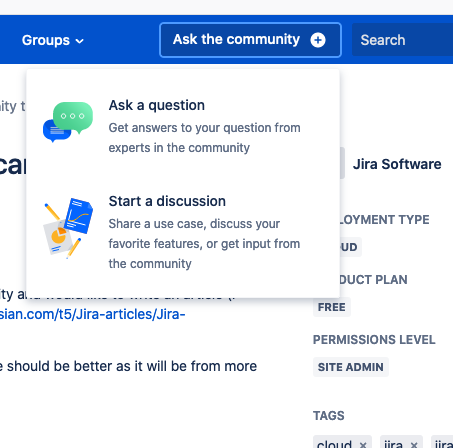Viewport: 453px width, 448px height.
Task: Click the FREE product plan tag
Action: point(332,307)
